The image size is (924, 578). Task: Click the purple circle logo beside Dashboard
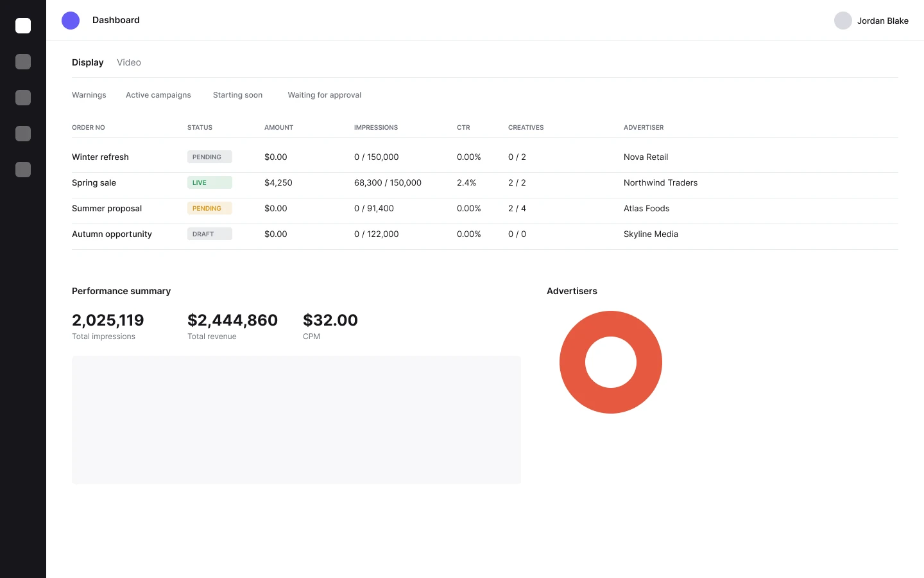click(x=71, y=21)
